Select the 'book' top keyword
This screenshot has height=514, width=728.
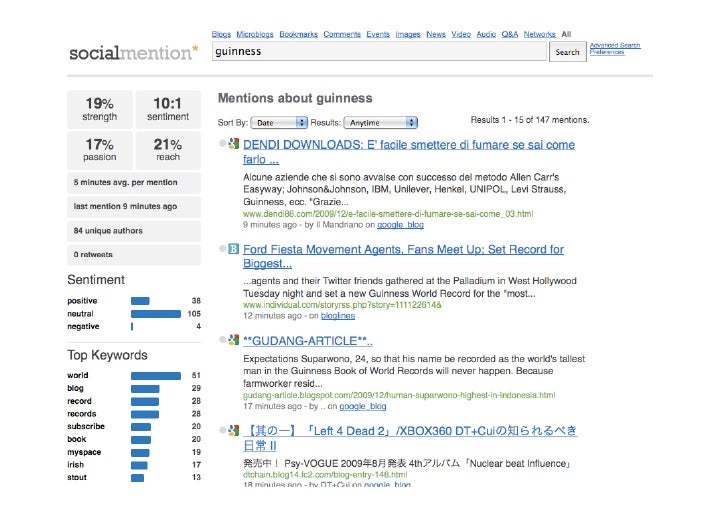point(77,439)
